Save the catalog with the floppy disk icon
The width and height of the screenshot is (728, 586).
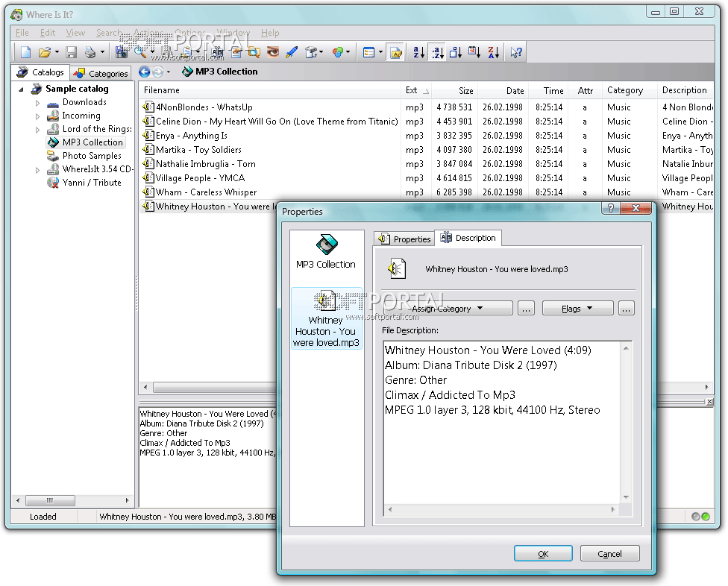[x=71, y=52]
